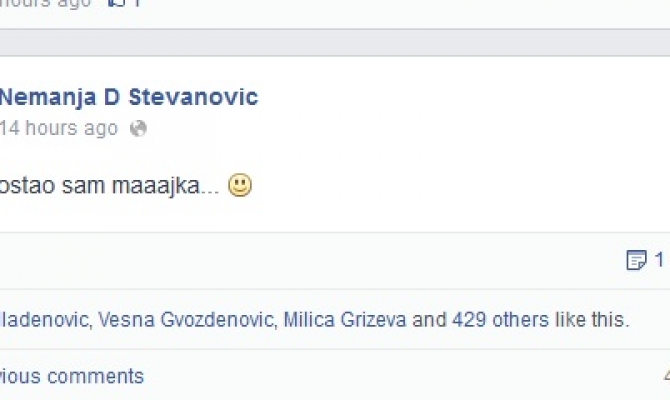The image size is (670, 400).
Task: Click the post text ostao sam maaajka
Action: [109, 186]
